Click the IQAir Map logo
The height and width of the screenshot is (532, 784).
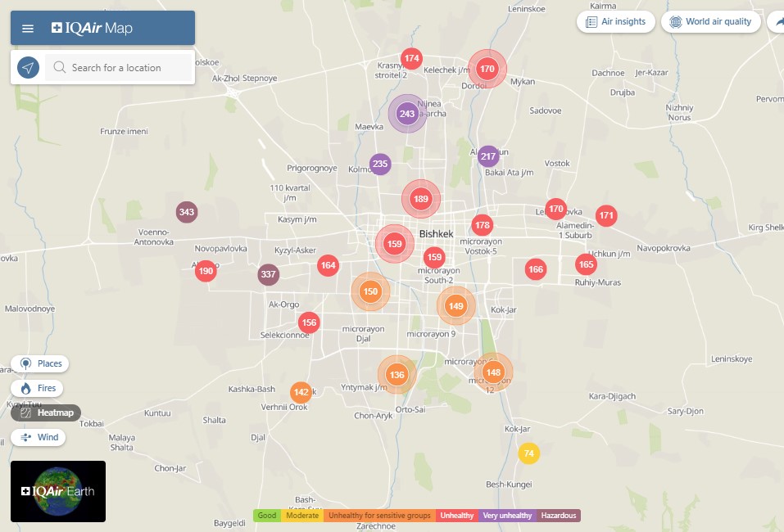[92, 29]
